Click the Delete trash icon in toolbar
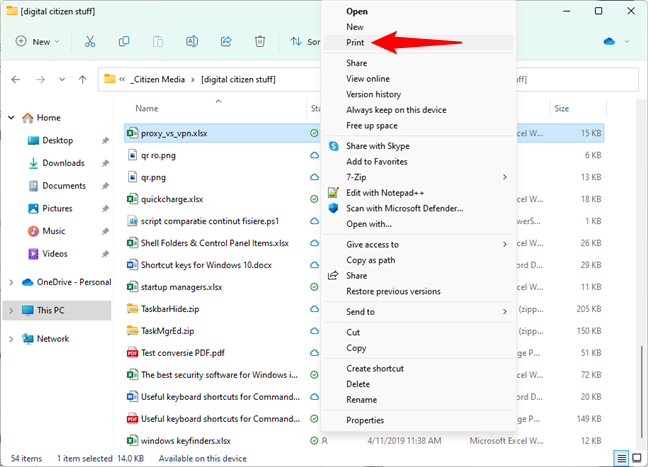Image resolution: width=648 pixels, height=467 pixels. coord(260,42)
